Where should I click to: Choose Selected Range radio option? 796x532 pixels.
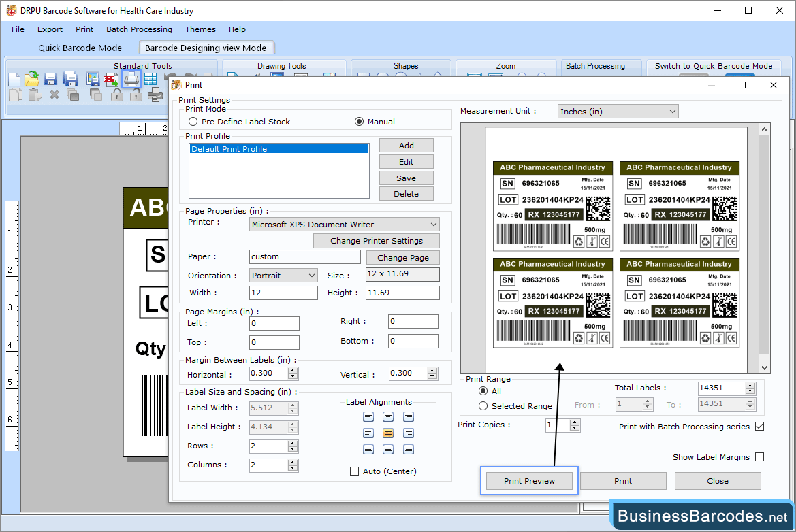tap(483, 406)
